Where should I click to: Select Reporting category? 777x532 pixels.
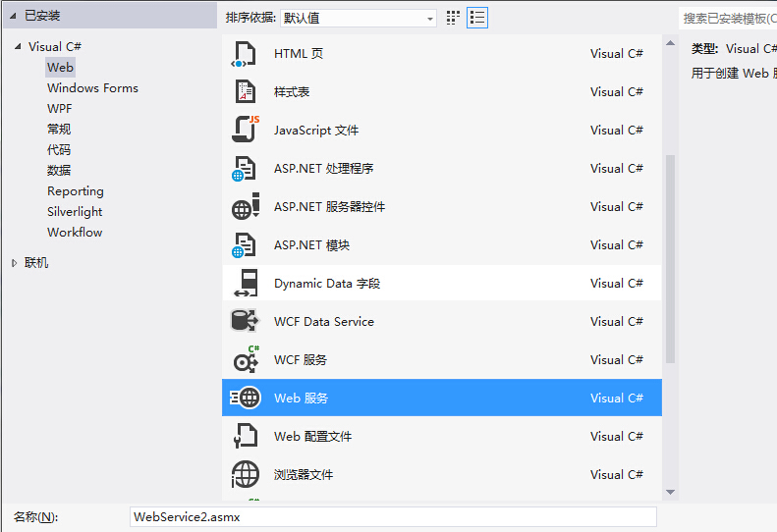click(x=76, y=191)
